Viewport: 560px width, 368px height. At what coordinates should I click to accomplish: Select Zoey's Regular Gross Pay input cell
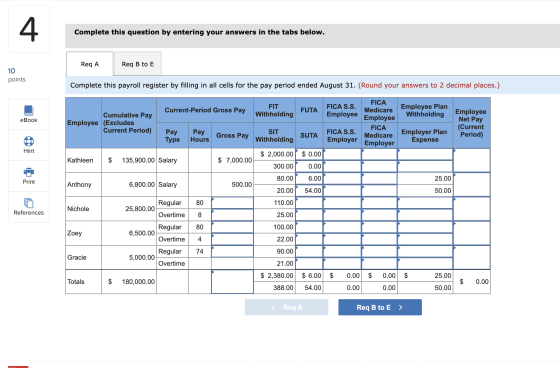[232, 227]
